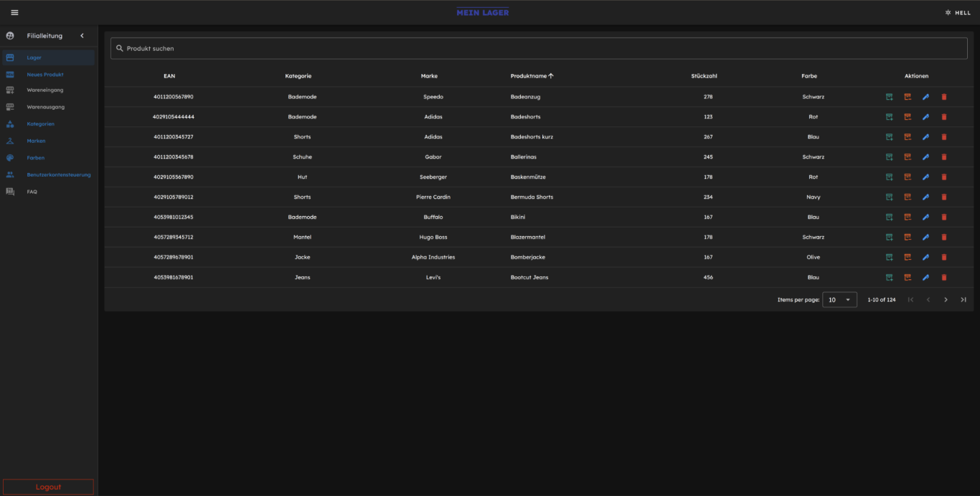Open the Farben color palette section
Image resolution: width=980 pixels, height=496 pixels.
click(34, 157)
